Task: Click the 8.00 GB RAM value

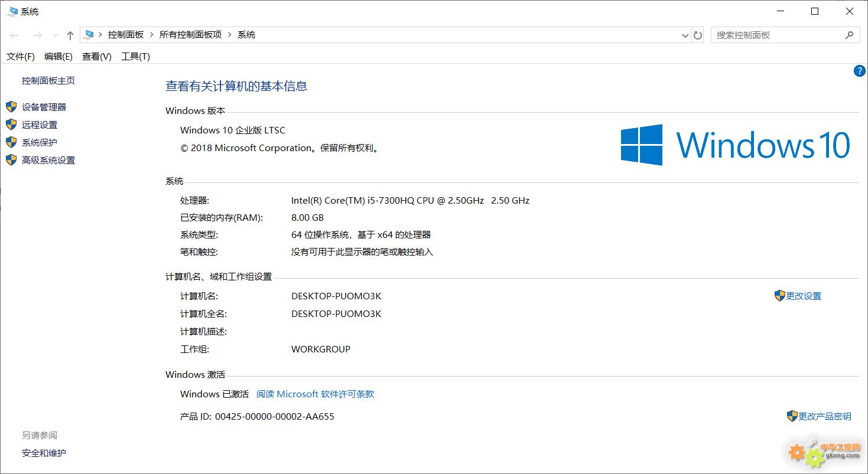Action: point(307,218)
